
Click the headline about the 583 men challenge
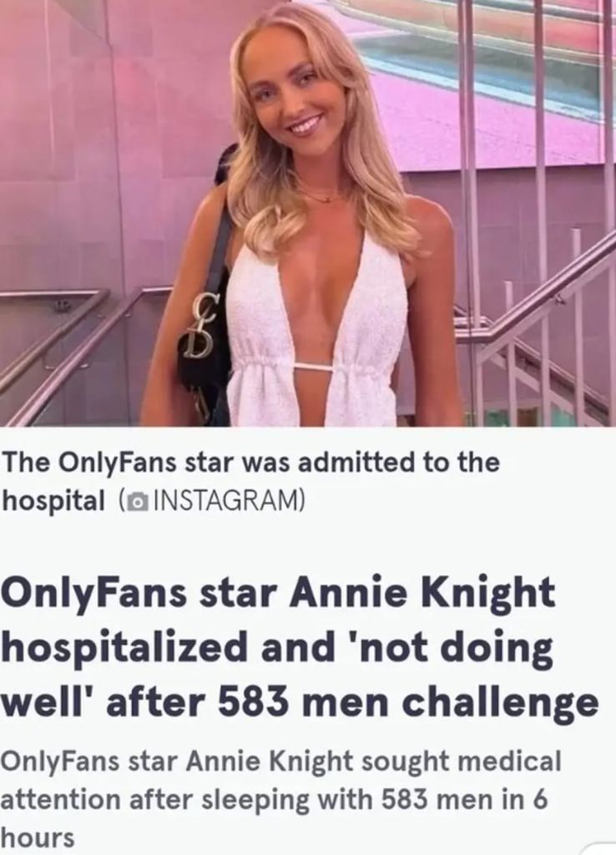coord(300,648)
